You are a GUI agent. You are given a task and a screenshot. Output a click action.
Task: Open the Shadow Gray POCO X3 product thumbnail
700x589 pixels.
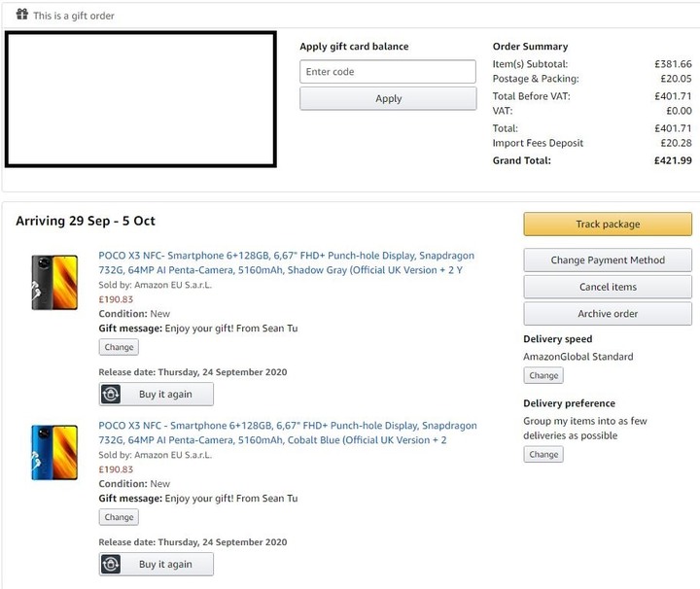pos(54,282)
